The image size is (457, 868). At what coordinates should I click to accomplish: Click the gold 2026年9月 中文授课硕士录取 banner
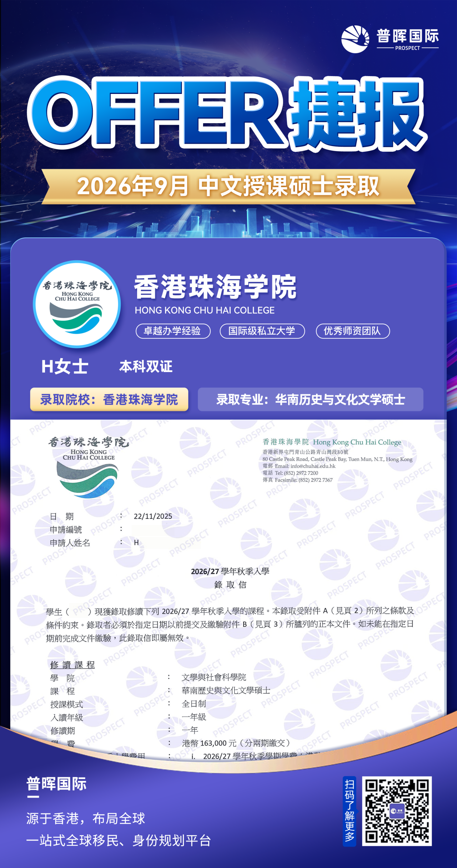(228, 186)
